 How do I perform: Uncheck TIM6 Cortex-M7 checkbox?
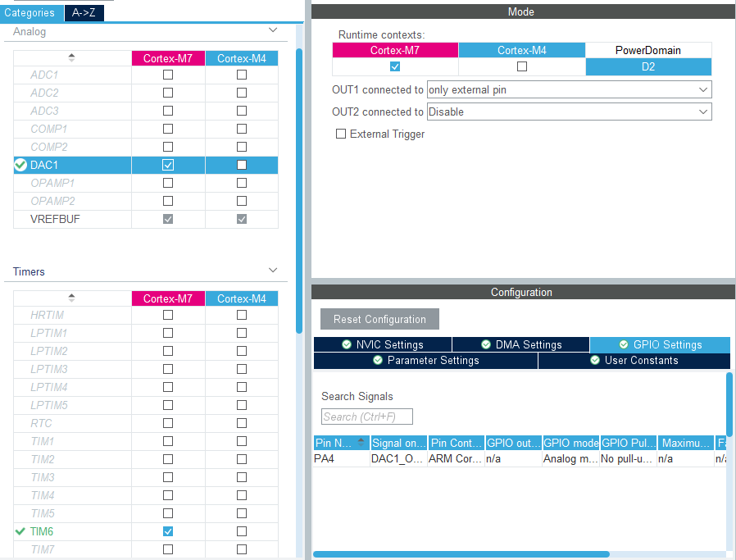click(x=168, y=531)
